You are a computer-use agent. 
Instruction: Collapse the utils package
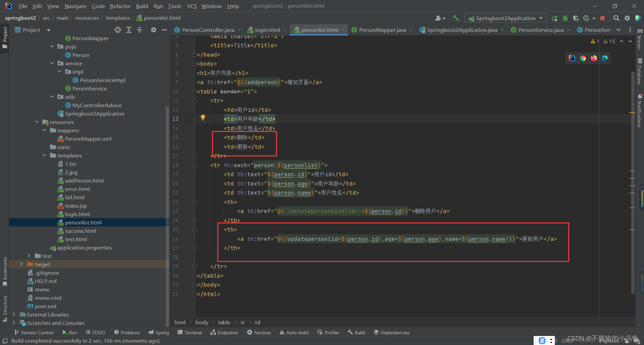click(x=52, y=97)
